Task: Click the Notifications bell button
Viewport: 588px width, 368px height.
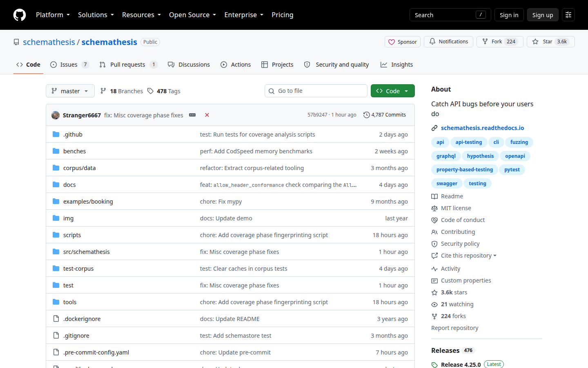Action: click(x=448, y=42)
